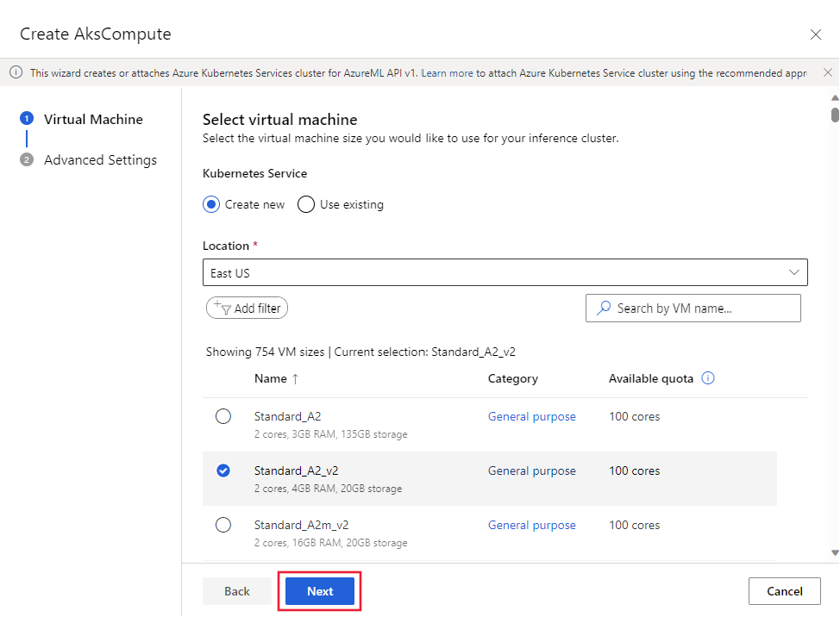
Task: Open the Learn more link
Action: [x=446, y=72]
